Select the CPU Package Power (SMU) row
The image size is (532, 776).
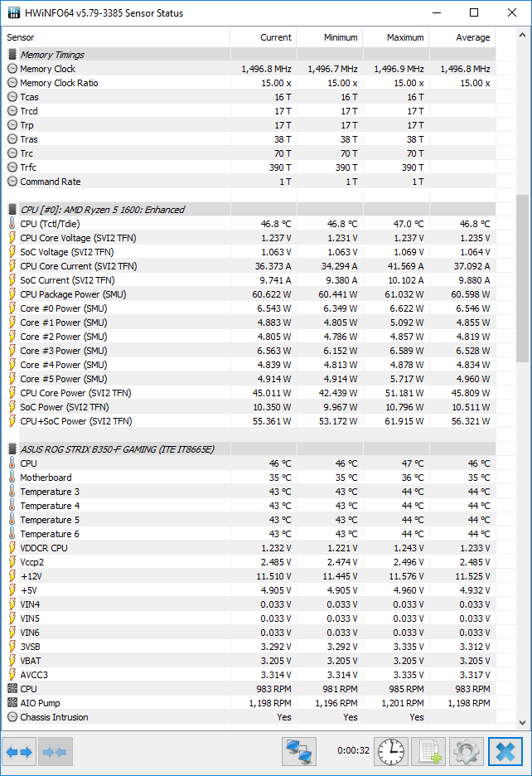(74, 294)
